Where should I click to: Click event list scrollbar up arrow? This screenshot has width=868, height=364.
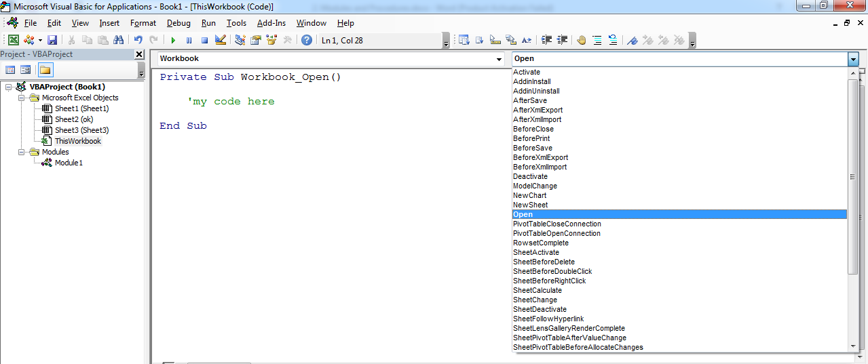853,73
